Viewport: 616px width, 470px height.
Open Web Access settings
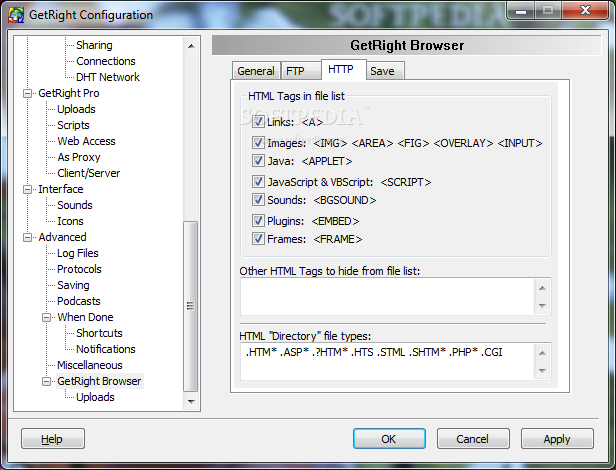[86, 141]
